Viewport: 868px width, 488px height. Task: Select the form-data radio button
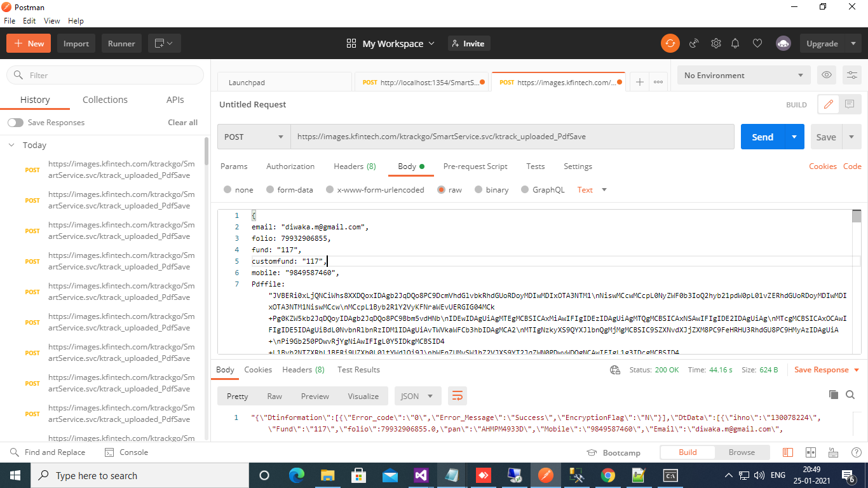click(x=270, y=189)
